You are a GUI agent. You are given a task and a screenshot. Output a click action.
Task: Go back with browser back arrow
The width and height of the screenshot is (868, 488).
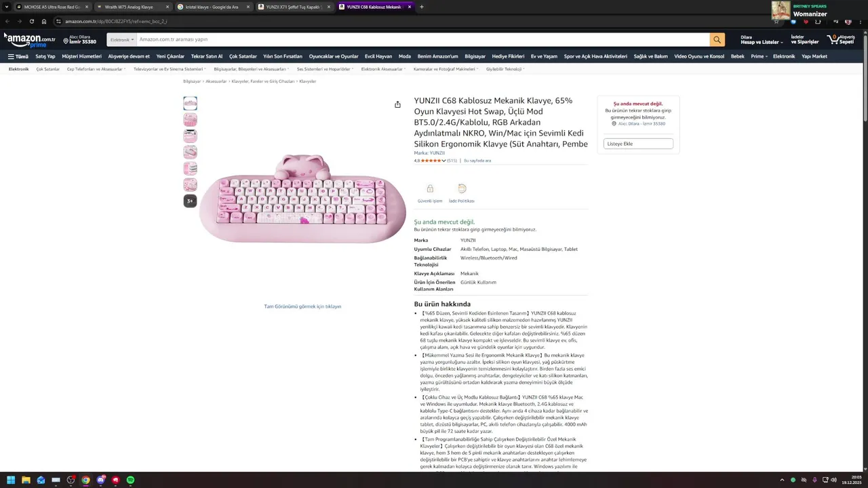tap(7, 21)
